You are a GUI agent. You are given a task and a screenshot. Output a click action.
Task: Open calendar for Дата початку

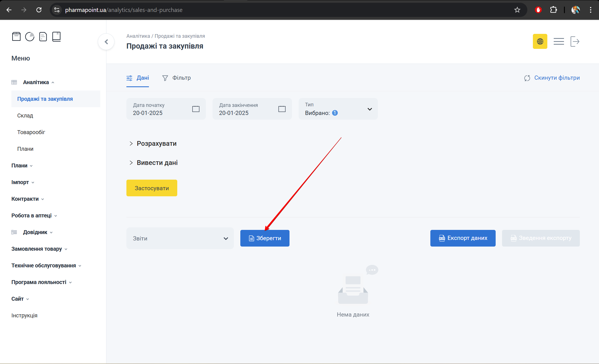click(x=196, y=109)
